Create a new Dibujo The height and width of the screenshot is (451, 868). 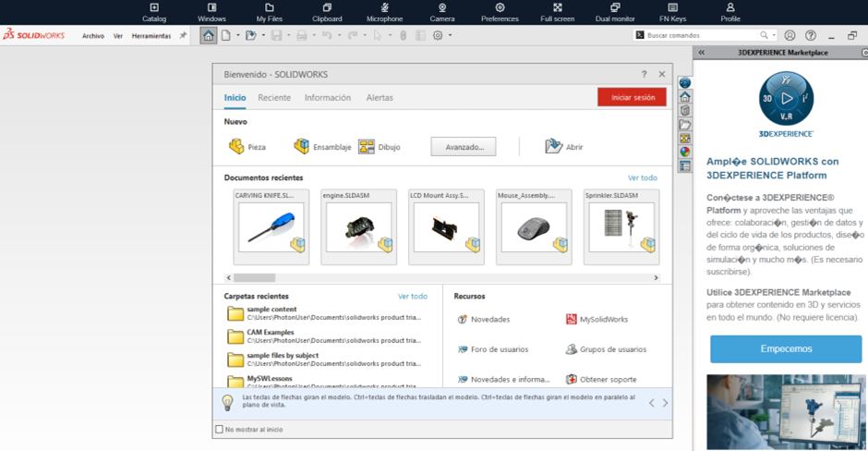pos(380,147)
